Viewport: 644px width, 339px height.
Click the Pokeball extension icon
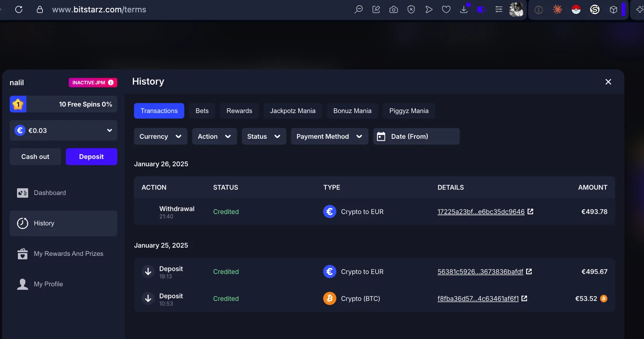[576, 9]
